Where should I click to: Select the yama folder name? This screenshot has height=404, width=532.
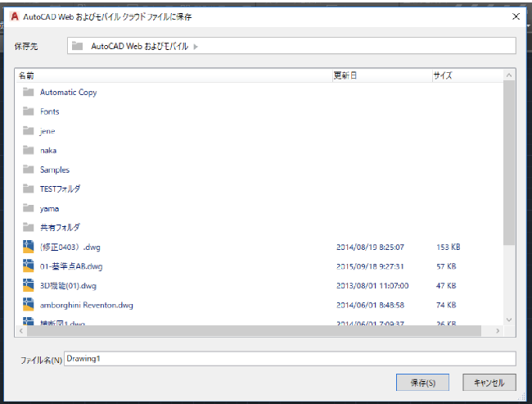[x=49, y=209]
